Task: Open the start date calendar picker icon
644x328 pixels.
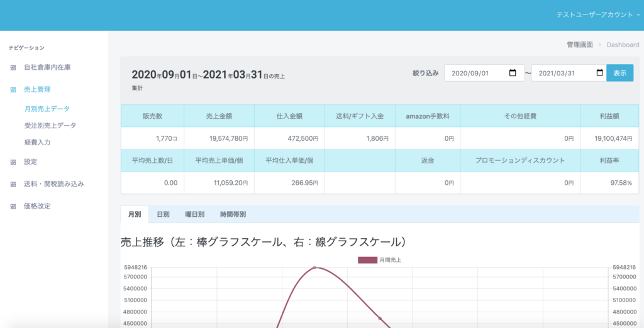Action: tap(513, 73)
